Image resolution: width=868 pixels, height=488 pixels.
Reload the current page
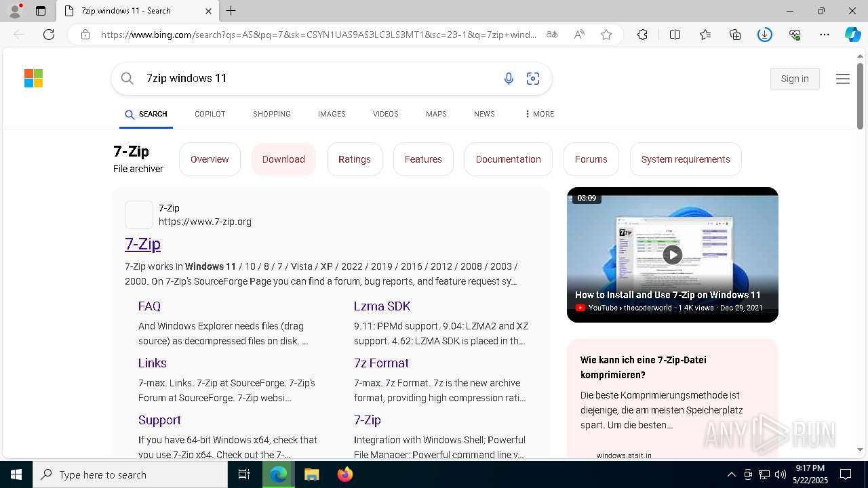pyautogui.click(x=49, y=35)
